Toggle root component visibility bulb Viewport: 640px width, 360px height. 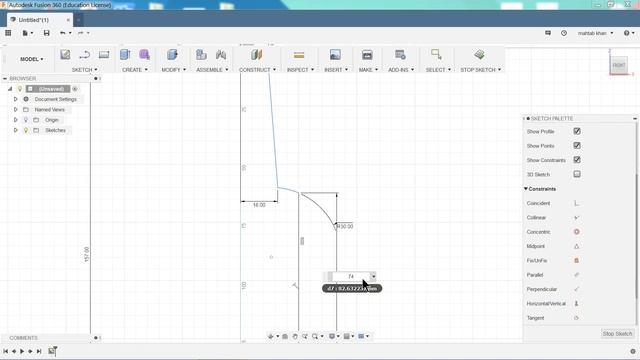19,89
